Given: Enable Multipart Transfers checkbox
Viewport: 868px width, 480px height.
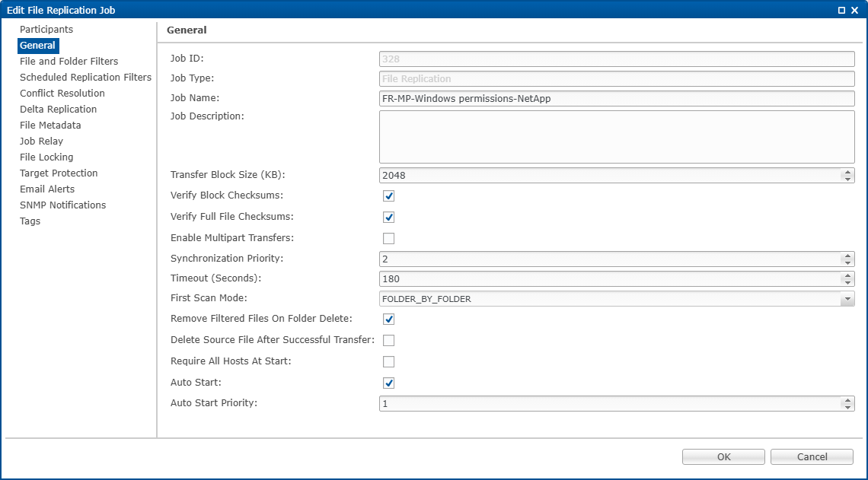Looking at the screenshot, I should (388, 238).
